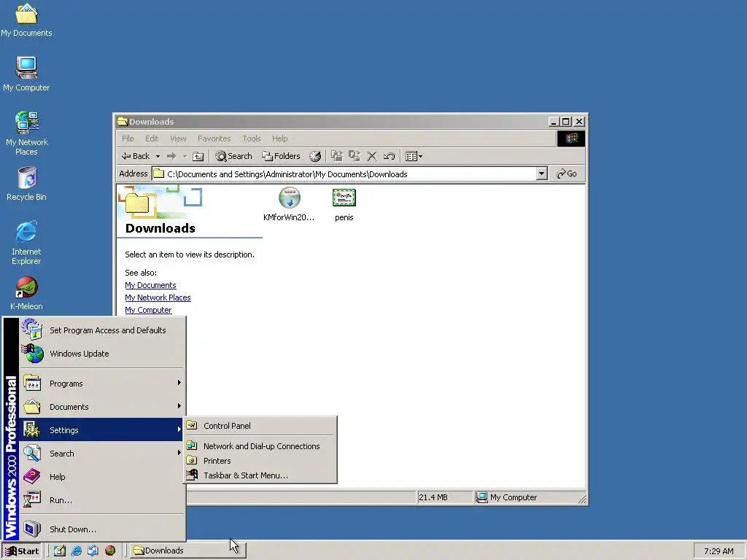Click the Back button

(x=136, y=156)
